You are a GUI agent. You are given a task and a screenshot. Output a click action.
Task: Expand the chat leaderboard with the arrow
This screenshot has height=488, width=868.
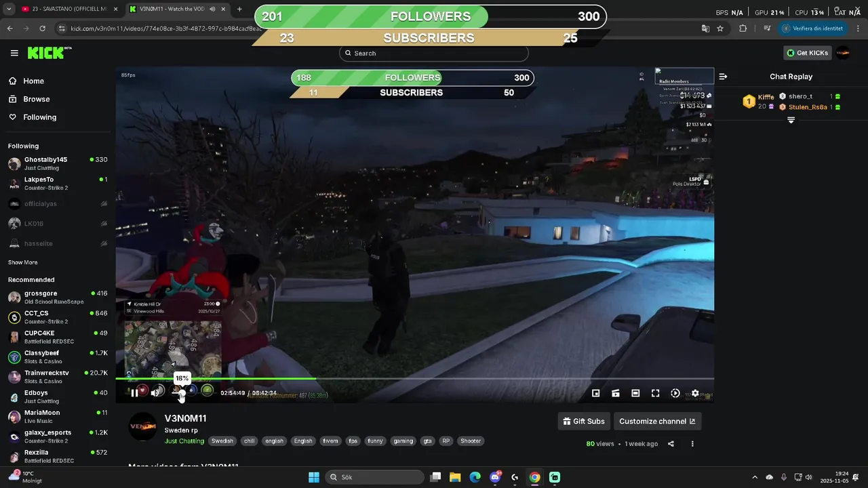791,120
